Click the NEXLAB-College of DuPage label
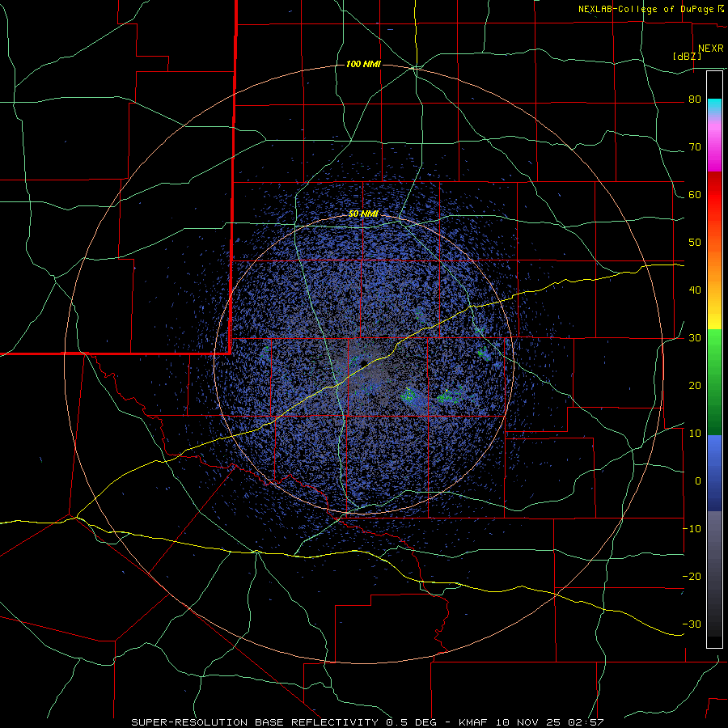 651,9
